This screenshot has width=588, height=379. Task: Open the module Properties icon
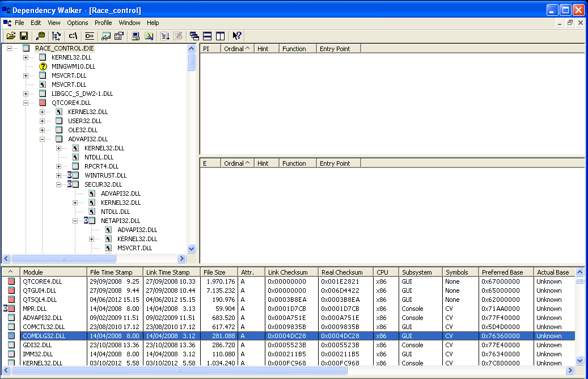[119, 36]
